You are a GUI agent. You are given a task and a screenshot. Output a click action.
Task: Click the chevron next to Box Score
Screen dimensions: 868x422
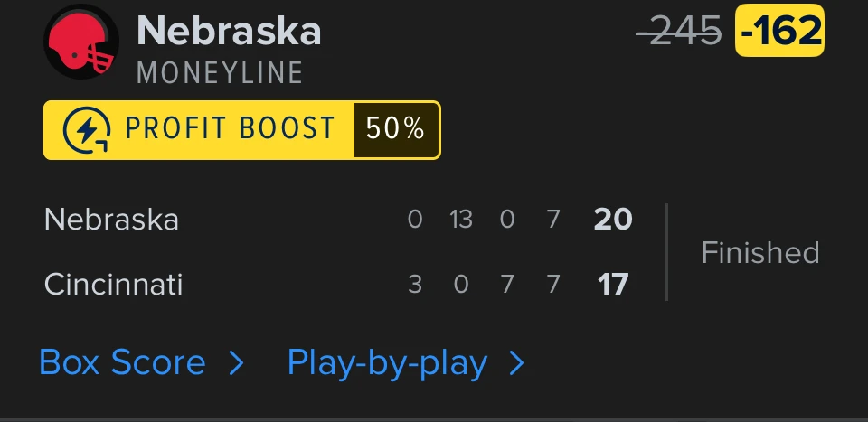pyautogui.click(x=236, y=363)
